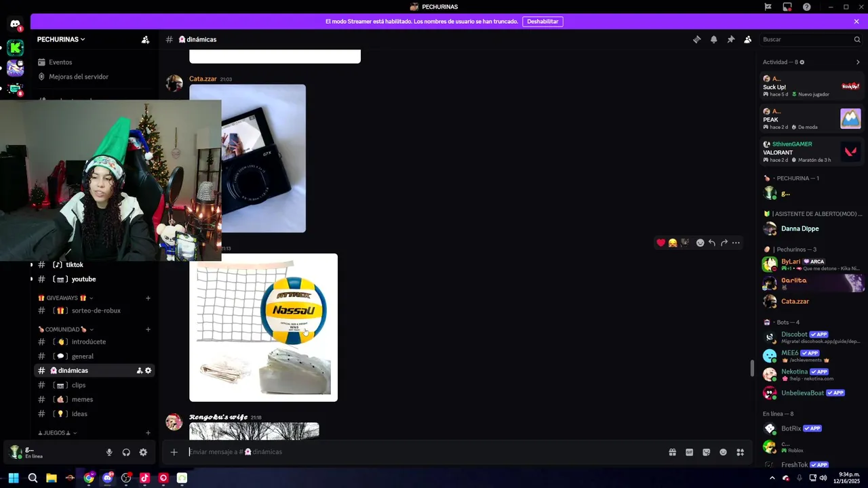Click the message input for dinámicas
Image resolution: width=868 pixels, height=488 pixels.
click(424, 452)
